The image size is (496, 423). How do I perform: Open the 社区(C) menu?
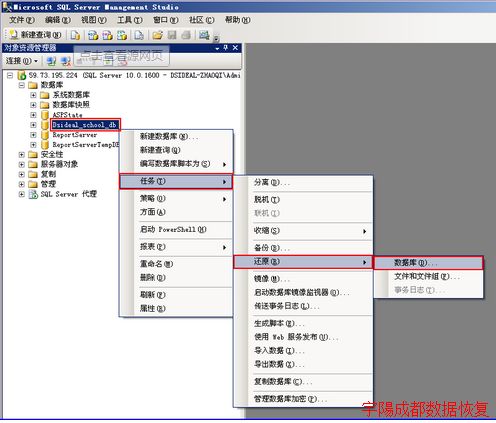[x=202, y=20]
